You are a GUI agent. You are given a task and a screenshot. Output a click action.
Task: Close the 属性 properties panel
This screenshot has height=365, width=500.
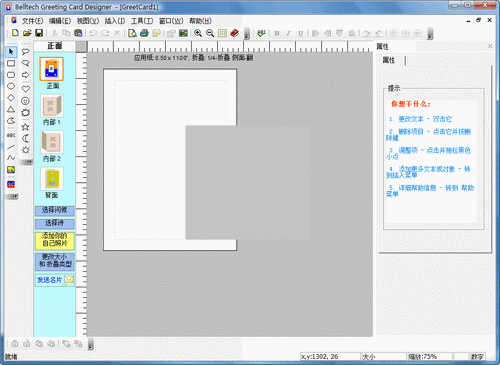pos(490,46)
